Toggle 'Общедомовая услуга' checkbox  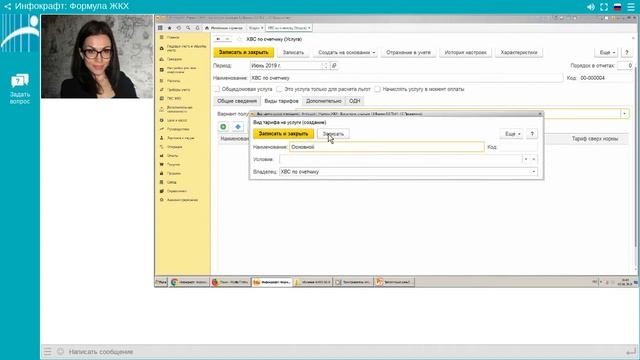(217, 89)
